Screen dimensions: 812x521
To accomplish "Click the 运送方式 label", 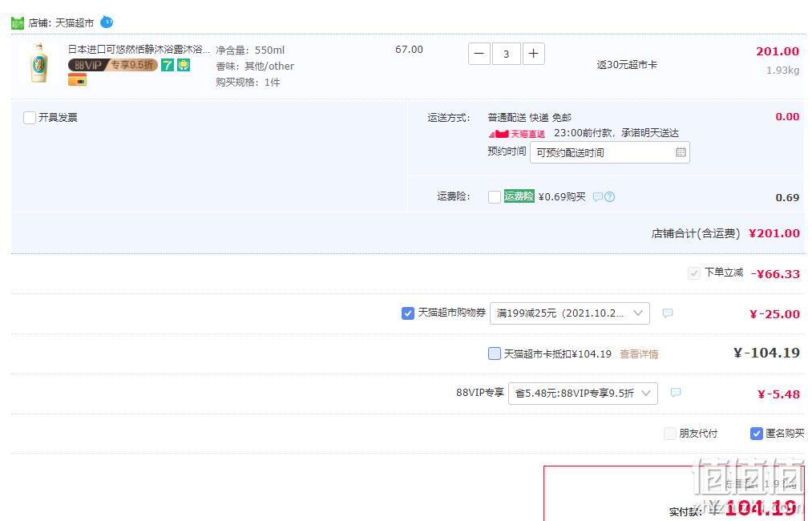I will 448,118.
